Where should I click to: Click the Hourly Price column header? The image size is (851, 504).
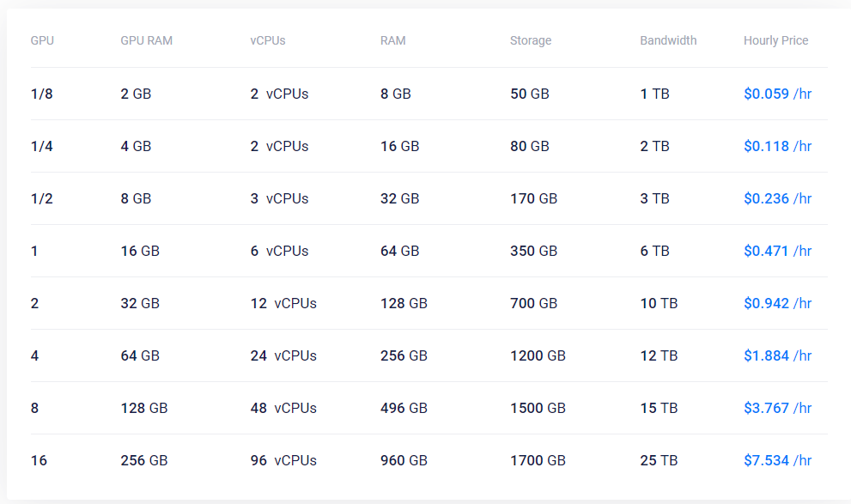point(775,40)
